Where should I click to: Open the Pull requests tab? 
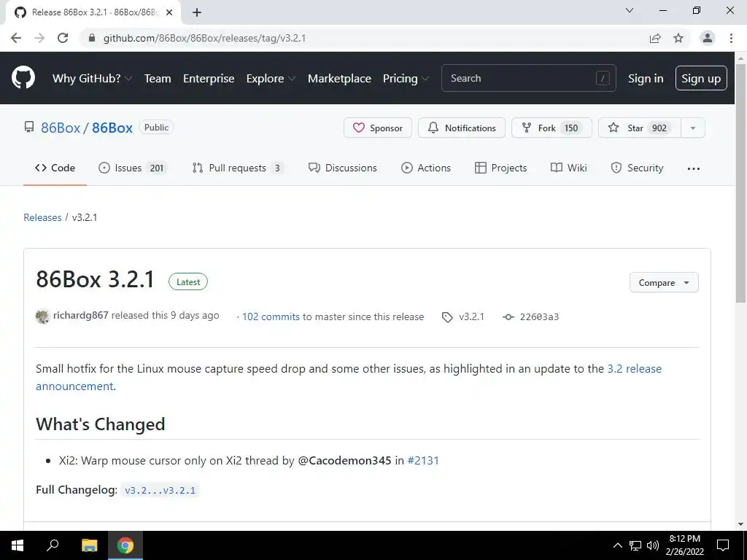238,168
